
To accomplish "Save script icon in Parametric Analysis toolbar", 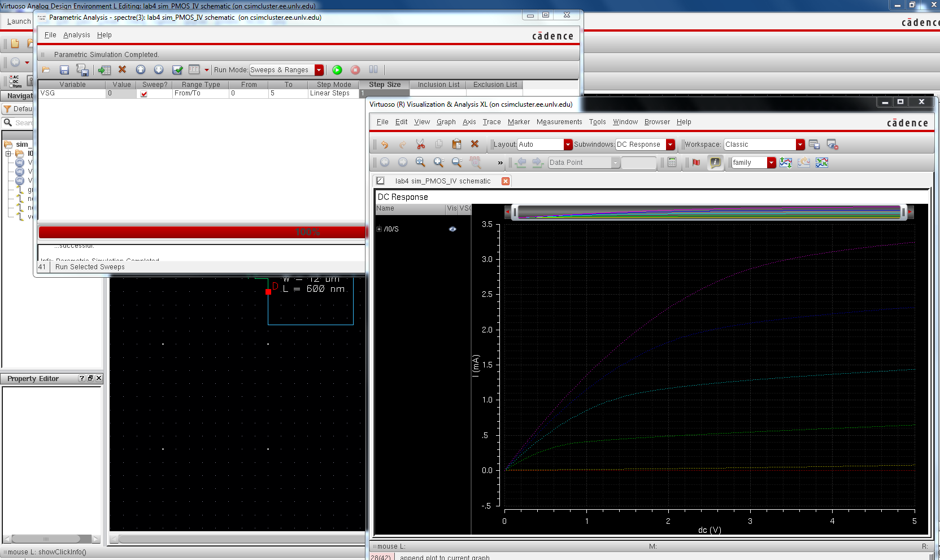I will 82,70.
